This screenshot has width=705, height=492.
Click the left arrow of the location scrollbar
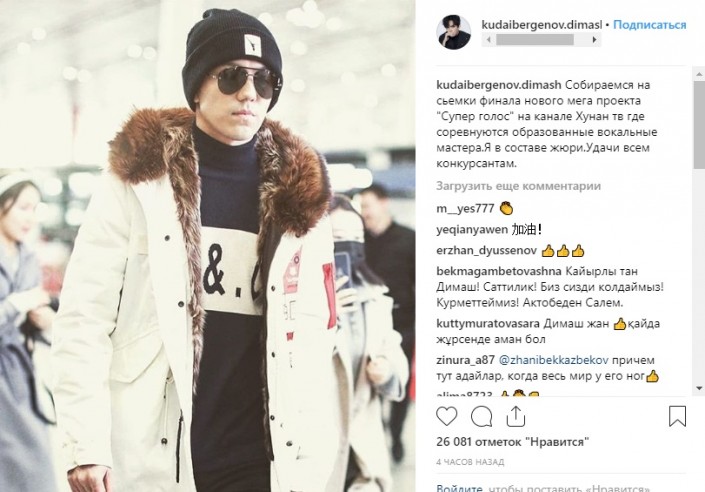[x=489, y=40]
